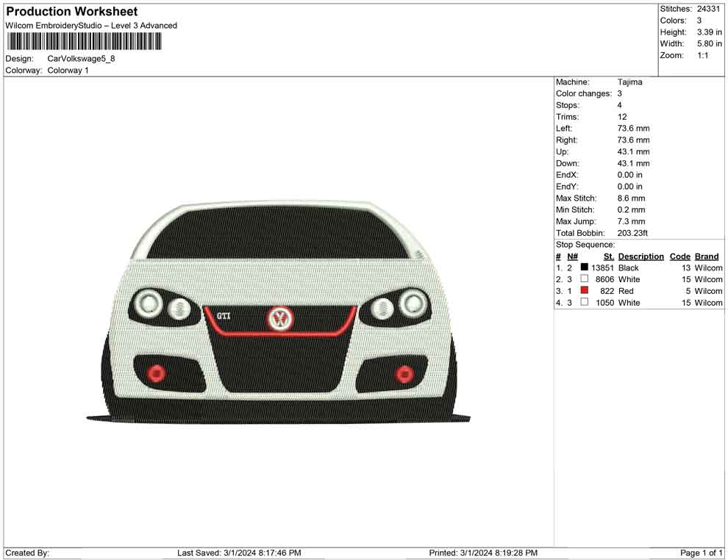
Task: Click the width value '5.80 in'
Action: (709, 43)
